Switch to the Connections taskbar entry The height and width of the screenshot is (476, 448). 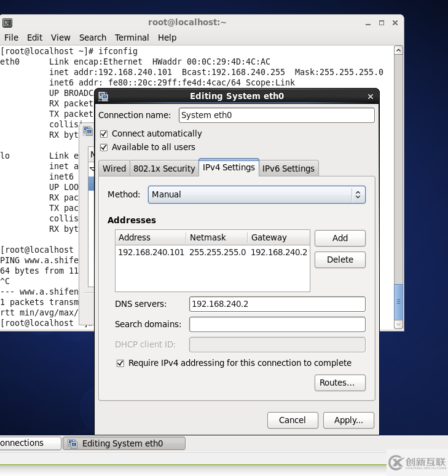[29, 443]
